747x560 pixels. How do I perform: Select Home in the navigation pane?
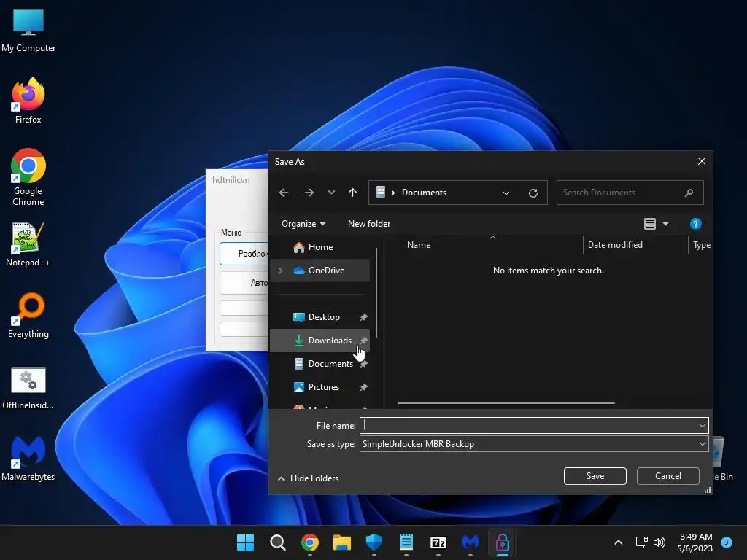pyautogui.click(x=320, y=247)
